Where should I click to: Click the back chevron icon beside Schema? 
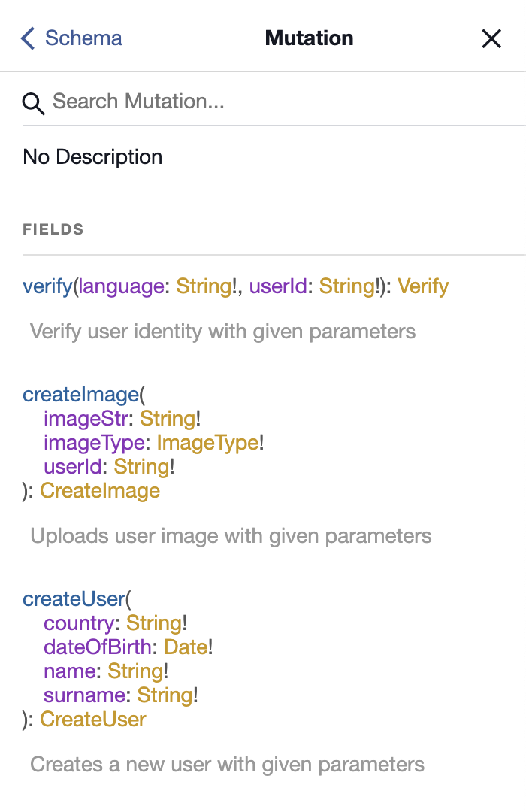point(29,38)
